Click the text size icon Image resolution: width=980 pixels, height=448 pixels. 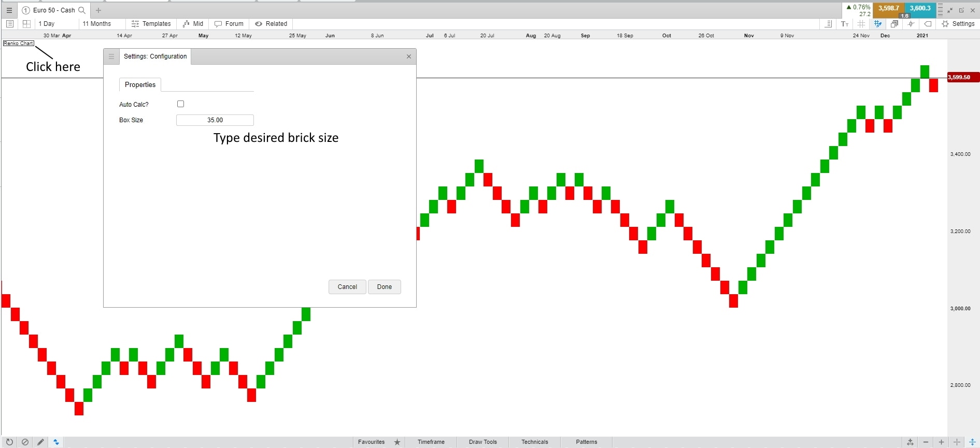845,24
